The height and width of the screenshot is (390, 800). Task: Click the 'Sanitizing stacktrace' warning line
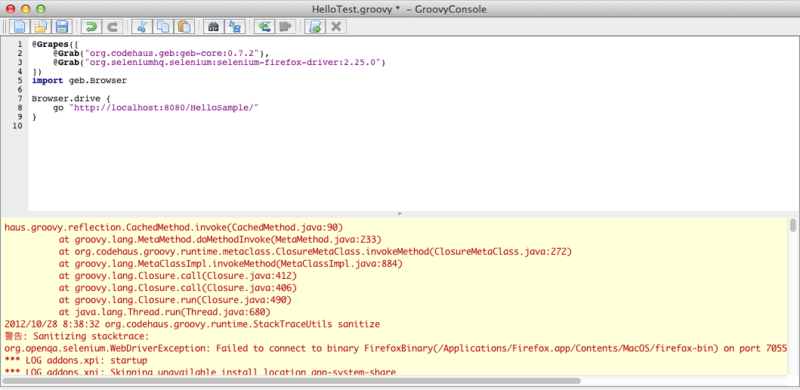[x=77, y=336]
